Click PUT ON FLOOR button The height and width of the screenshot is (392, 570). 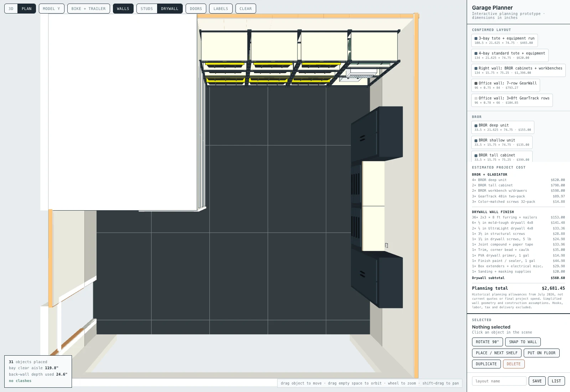[x=541, y=353]
